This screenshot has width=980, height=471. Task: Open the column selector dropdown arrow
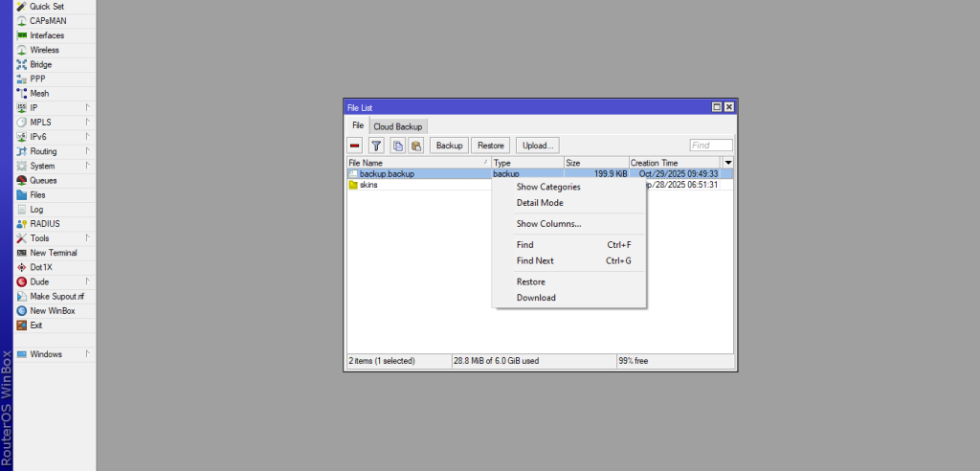pyautogui.click(x=727, y=163)
